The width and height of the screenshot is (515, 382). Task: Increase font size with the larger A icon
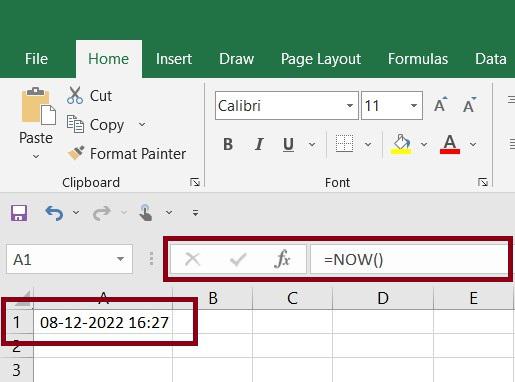[441, 105]
